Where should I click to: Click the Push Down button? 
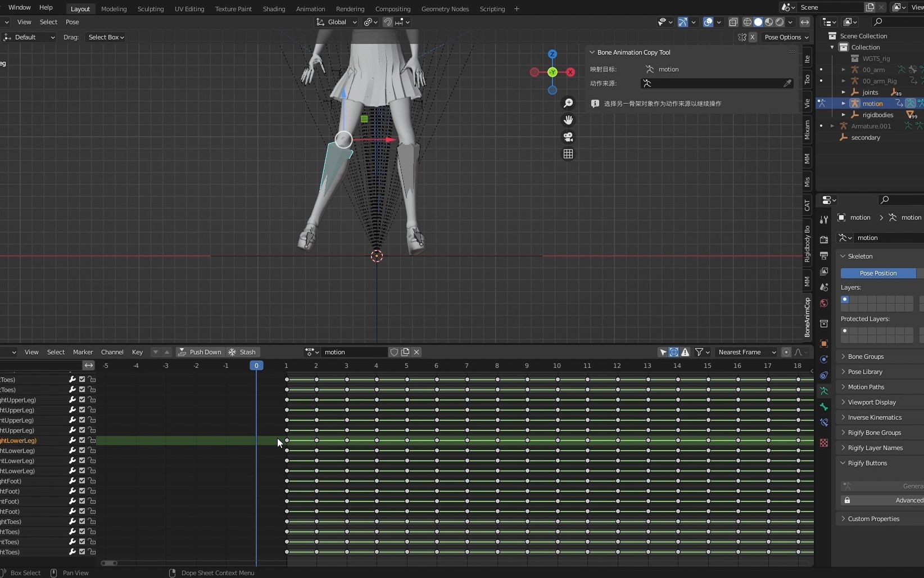pos(200,352)
